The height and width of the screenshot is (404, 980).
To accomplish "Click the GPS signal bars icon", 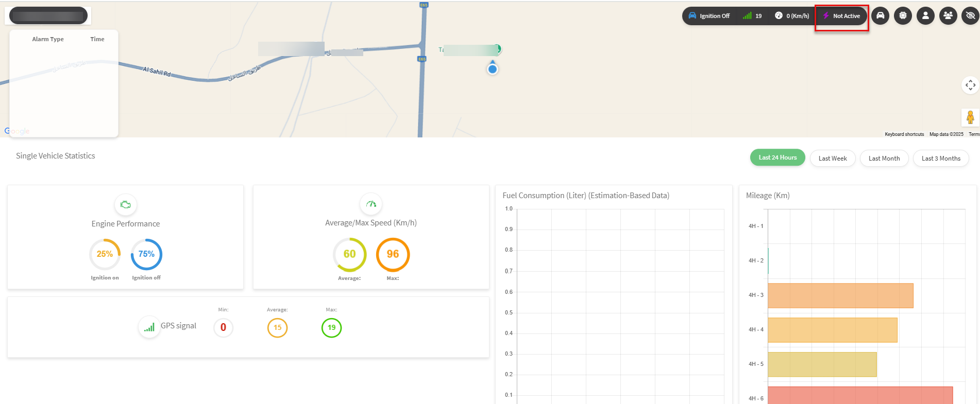I will (149, 327).
